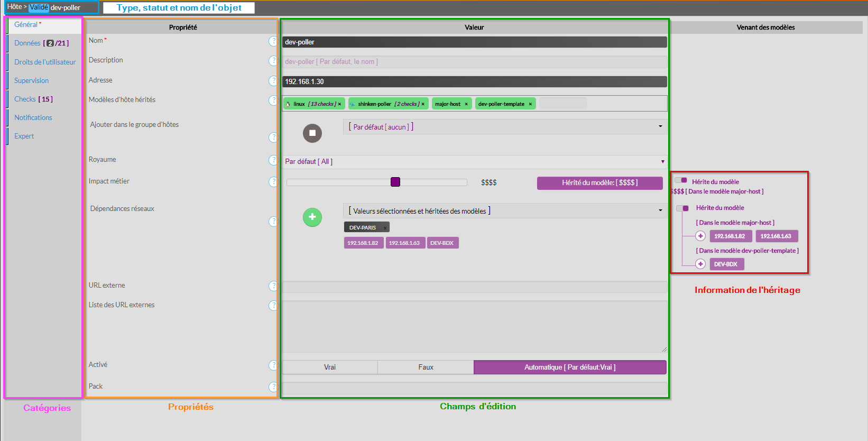868x441 pixels.
Task: Click the grey stop icon for host groups
Action: click(x=312, y=133)
